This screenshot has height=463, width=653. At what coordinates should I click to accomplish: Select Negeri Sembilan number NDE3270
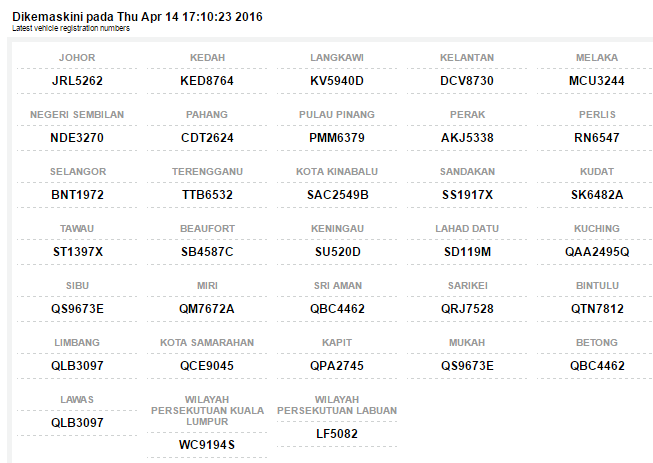(77, 138)
